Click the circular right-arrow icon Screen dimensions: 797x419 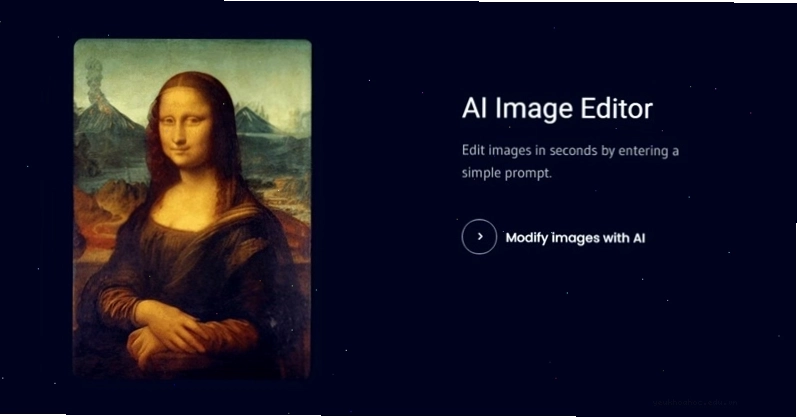tap(479, 236)
